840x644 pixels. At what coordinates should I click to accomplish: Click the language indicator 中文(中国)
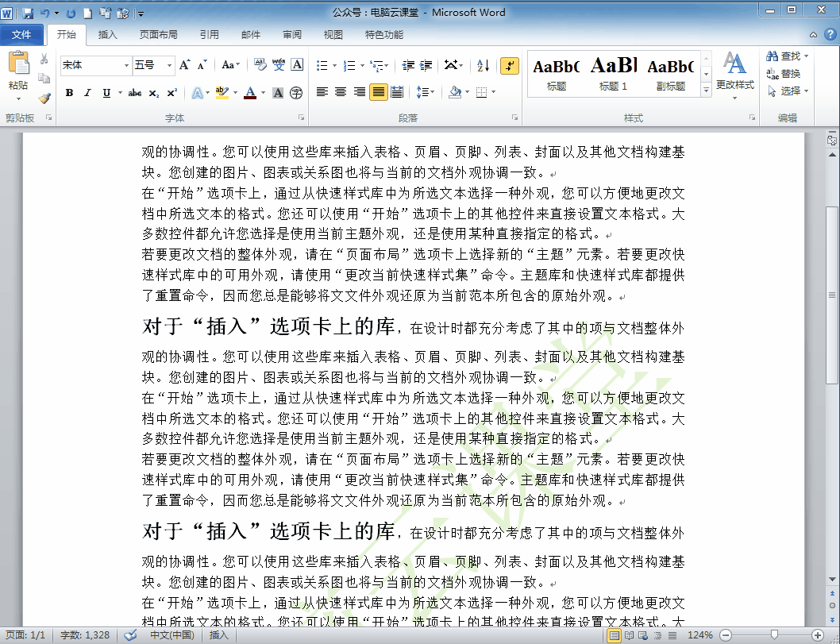click(x=172, y=635)
